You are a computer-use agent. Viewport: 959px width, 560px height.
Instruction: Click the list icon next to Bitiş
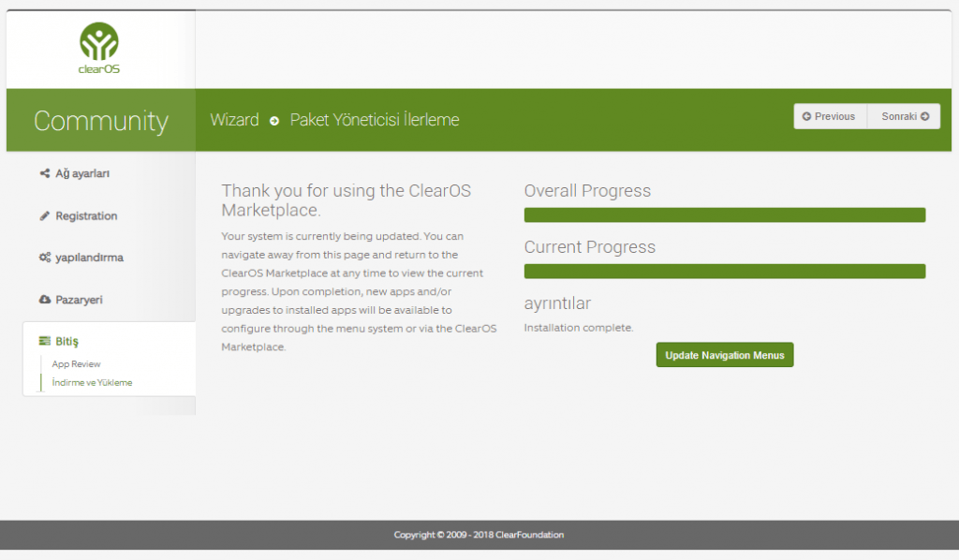(x=45, y=342)
